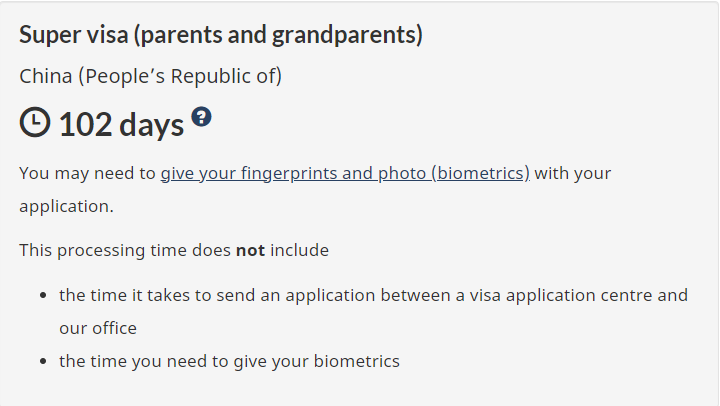Click "the time it takes to send" text
The image size is (720, 406).
[153, 295]
